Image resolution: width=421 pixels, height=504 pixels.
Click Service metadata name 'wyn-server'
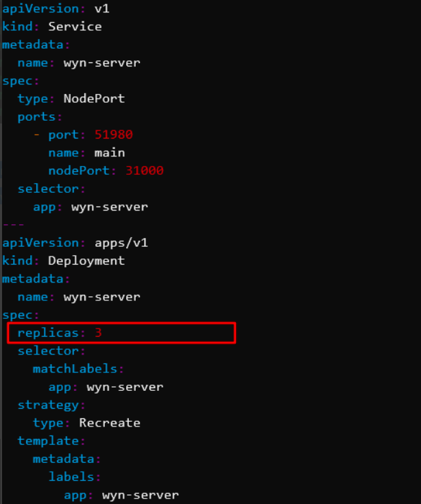click(x=102, y=62)
